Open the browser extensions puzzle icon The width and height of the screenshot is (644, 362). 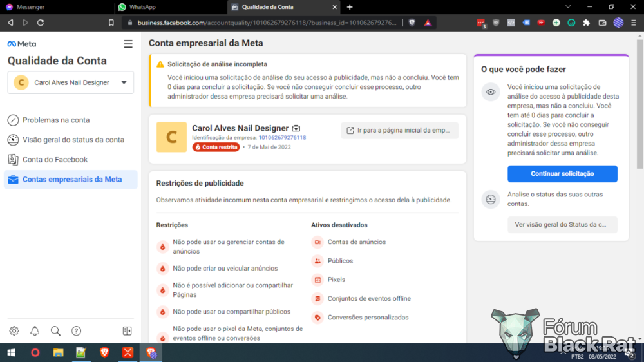pyautogui.click(x=587, y=23)
